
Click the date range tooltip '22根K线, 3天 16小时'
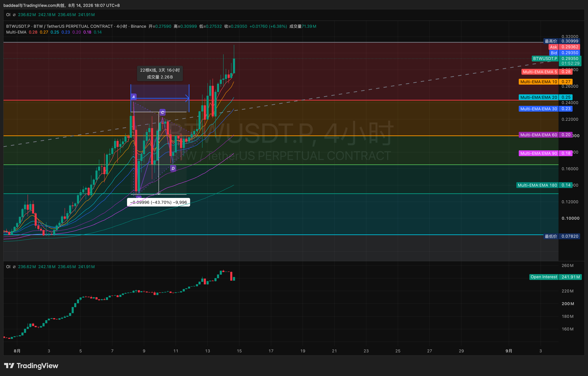point(160,73)
